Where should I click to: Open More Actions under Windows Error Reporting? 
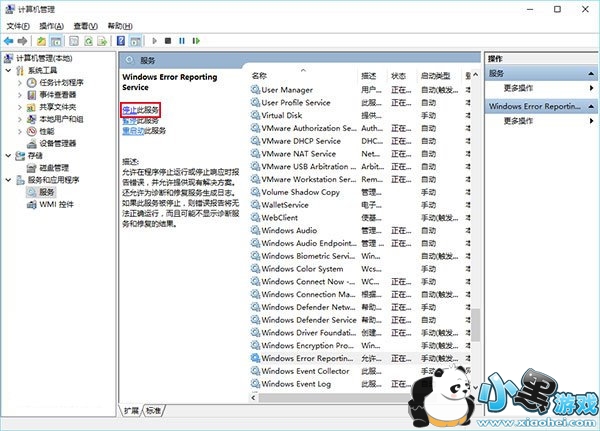518,121
